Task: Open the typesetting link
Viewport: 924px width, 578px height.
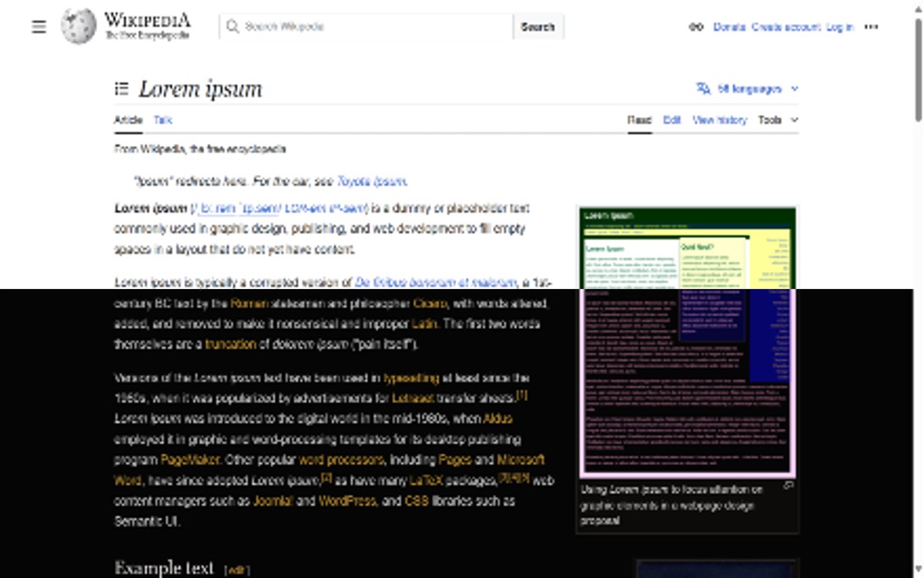Action: click(411, 378)
